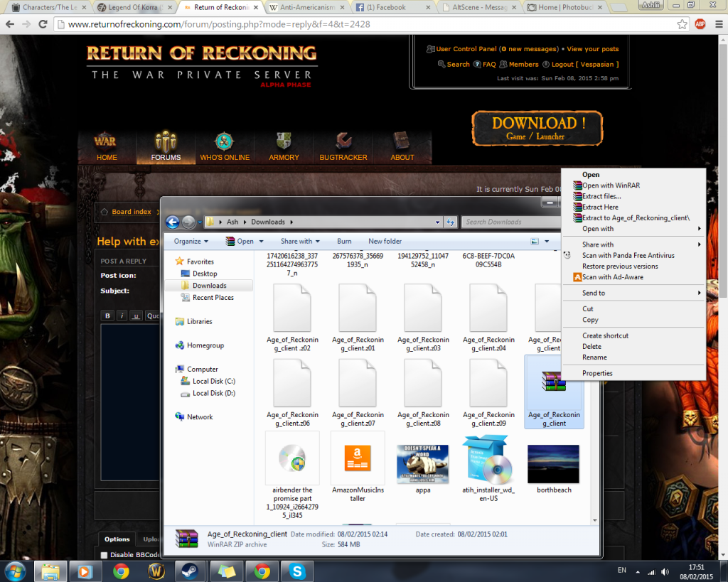The height and width of the screenshot is (582, 728).
Task: Open the address bar history dropdown
Action: 437,222
